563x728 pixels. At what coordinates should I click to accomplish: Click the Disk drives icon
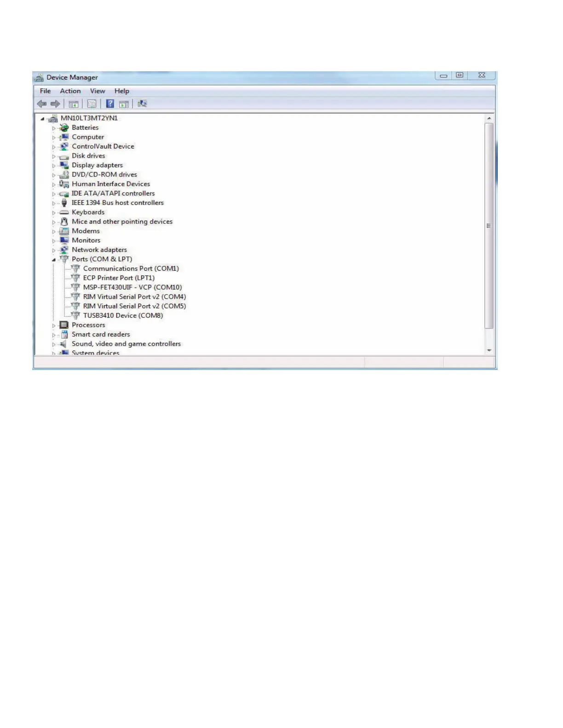pos(64,156)
